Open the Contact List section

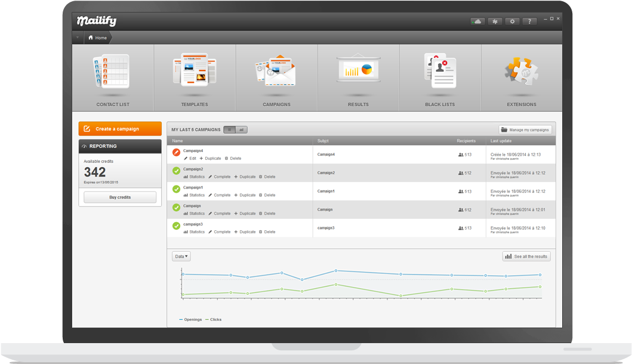coord(113,78)
